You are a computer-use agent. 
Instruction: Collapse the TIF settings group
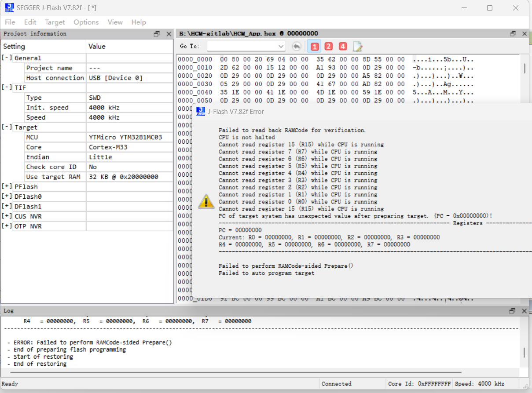7,87
